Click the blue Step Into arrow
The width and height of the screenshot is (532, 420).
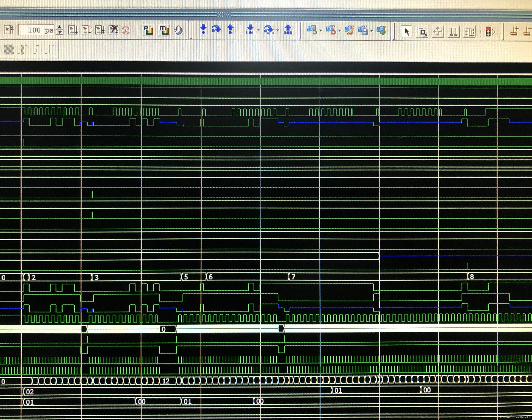pos(203,29)
